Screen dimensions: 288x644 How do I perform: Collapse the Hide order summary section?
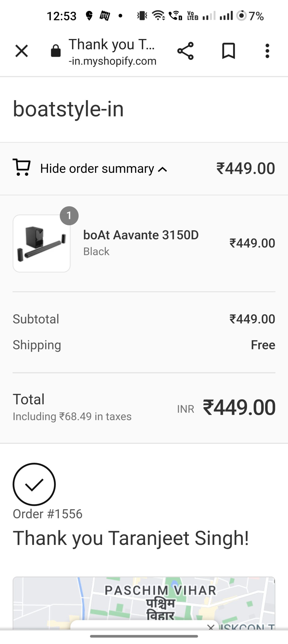(x=97, y=169)
